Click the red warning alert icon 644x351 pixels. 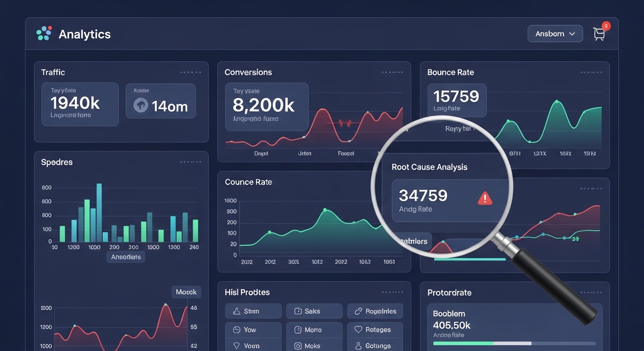[x=484, y=198]
